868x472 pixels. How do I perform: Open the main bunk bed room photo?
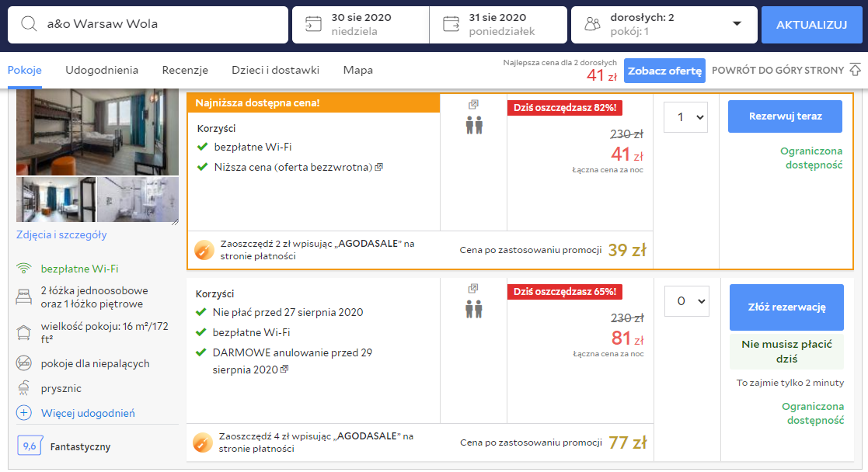97,132
